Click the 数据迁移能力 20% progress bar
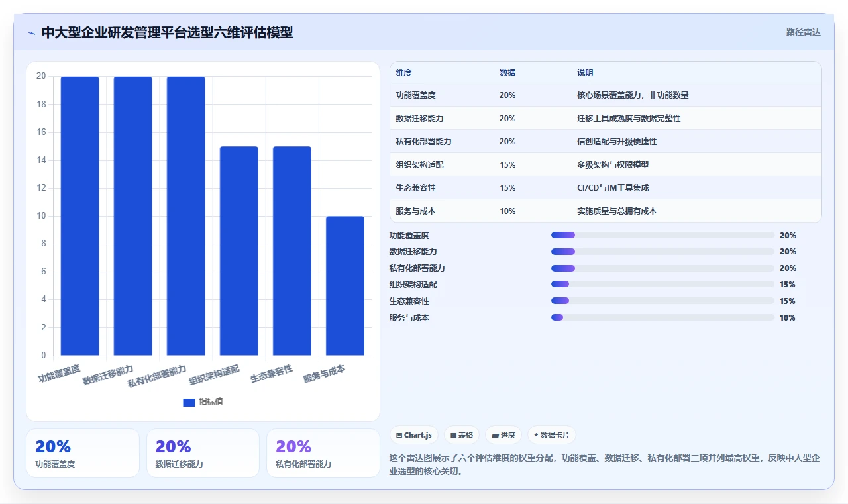 (x=662, y=252)
